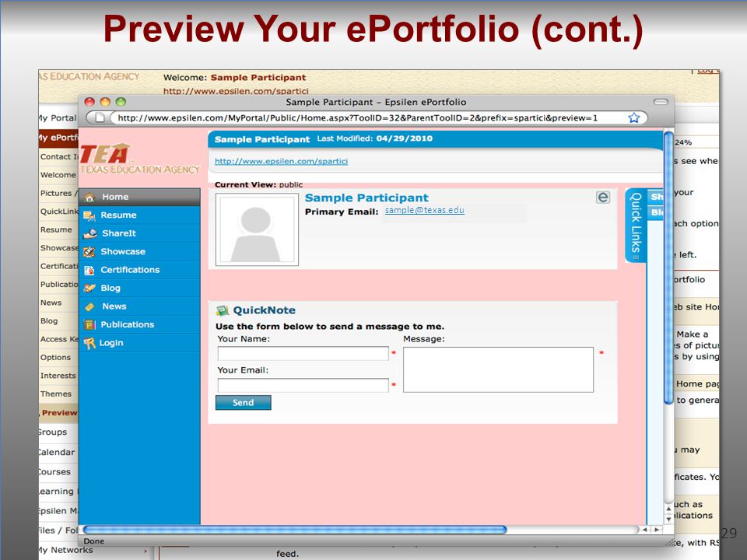Click the Login keys icon
747x560 pixels.
(89, 343)
